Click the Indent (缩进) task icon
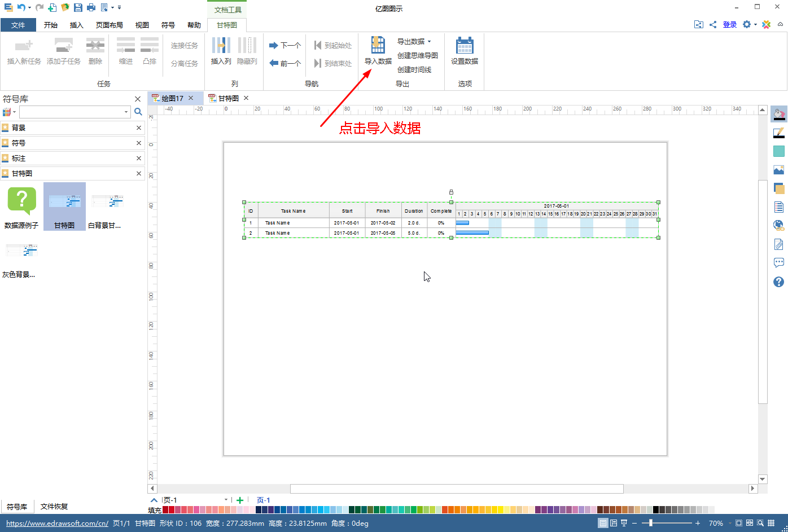The height and width of the screenshot is (532, 788). coord(126,45)
